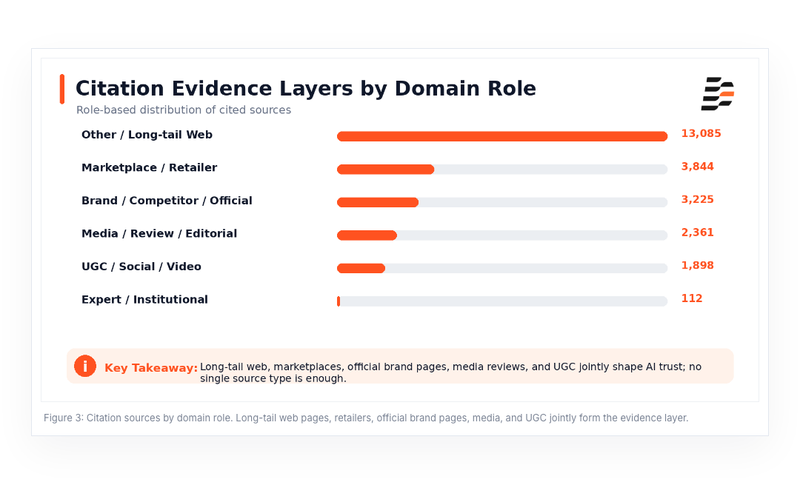Click the UGC / Social / Video bar

point(361,268)
